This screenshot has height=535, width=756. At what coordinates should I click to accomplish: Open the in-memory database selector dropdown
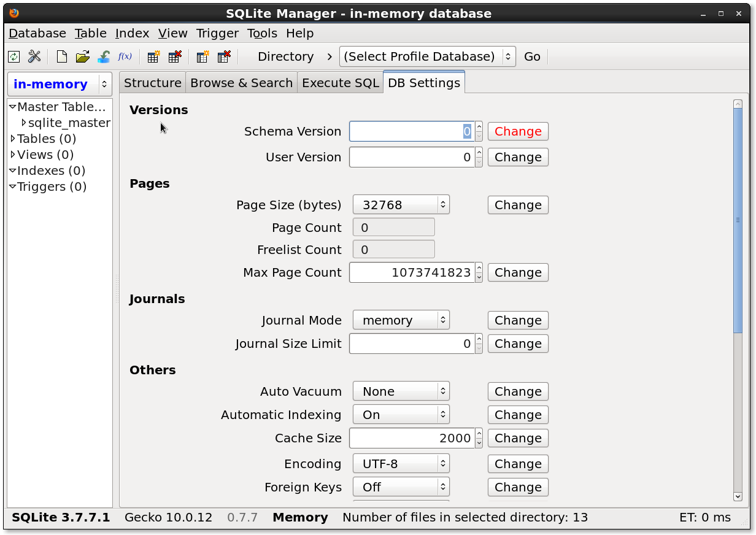coord(60,84)
